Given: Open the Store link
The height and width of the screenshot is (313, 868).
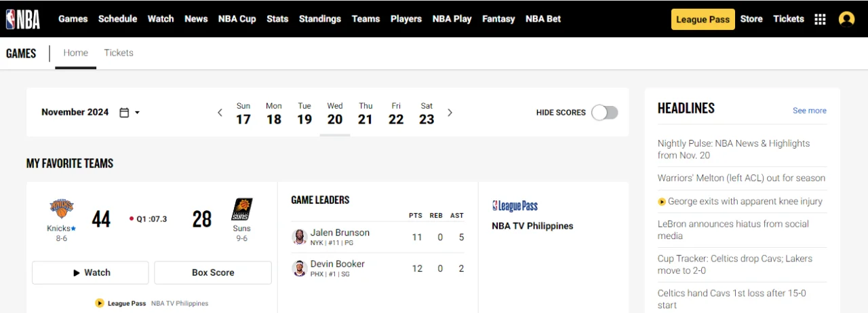Looking at the screenshot, I should pos(751,19).
